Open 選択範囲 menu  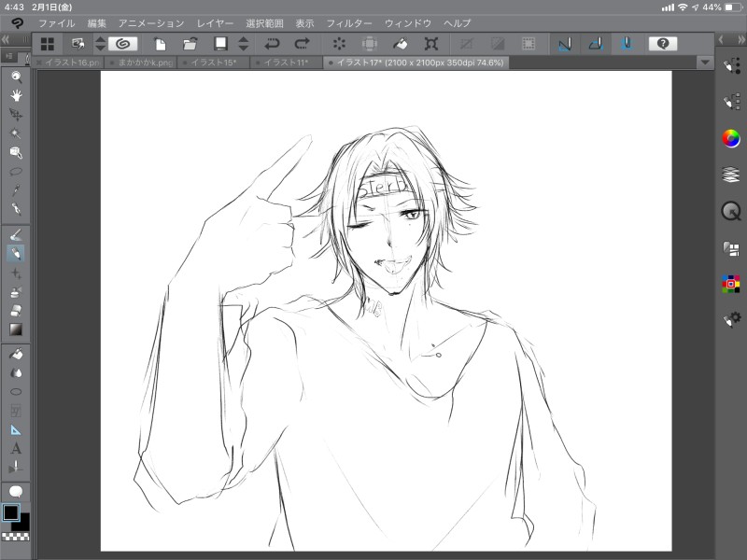click(x=264, y=22)
